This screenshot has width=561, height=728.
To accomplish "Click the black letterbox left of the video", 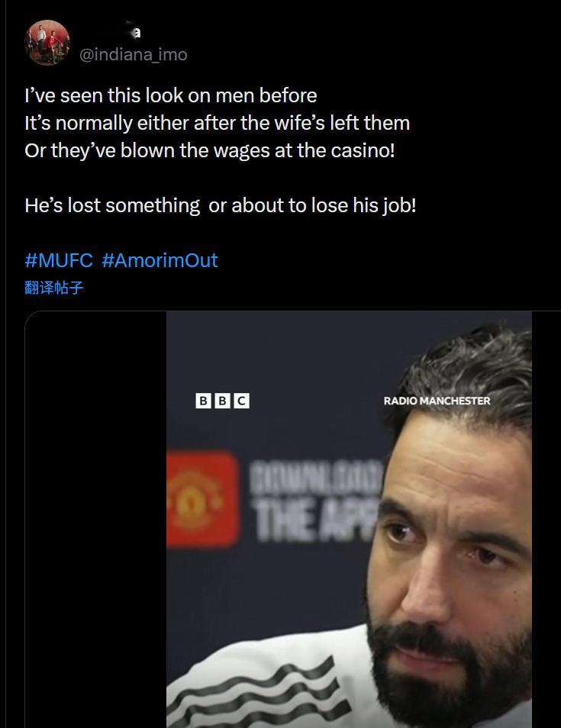I will point(95,519).
